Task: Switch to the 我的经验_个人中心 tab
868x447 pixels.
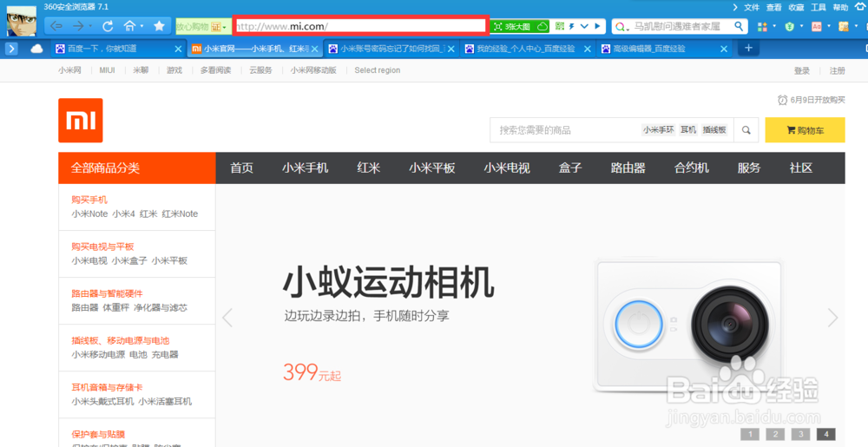Action: pos(528,49)
